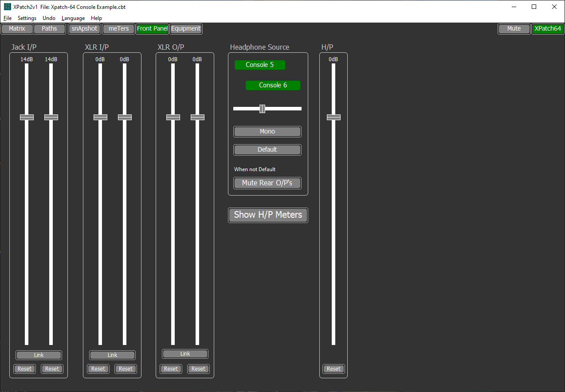The width and height of the screenshot is (565, 392).
Task: Click the XPatch app icon in the title bar
Action: tap(7, 7)
